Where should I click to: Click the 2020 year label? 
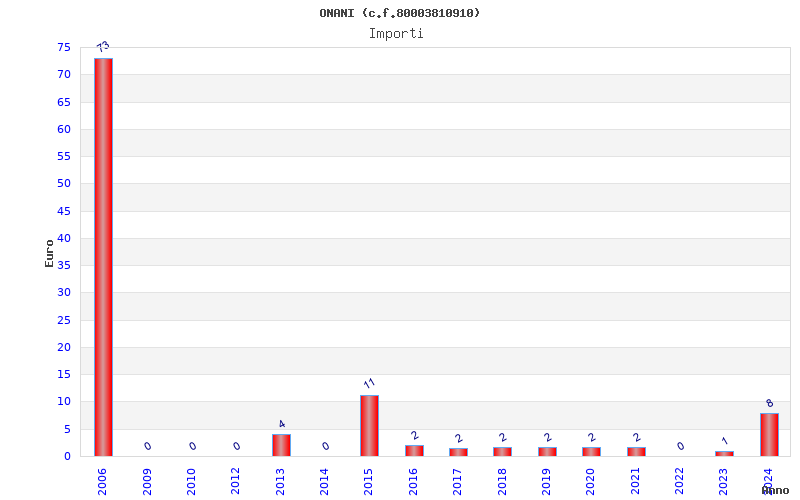point(590,482)
